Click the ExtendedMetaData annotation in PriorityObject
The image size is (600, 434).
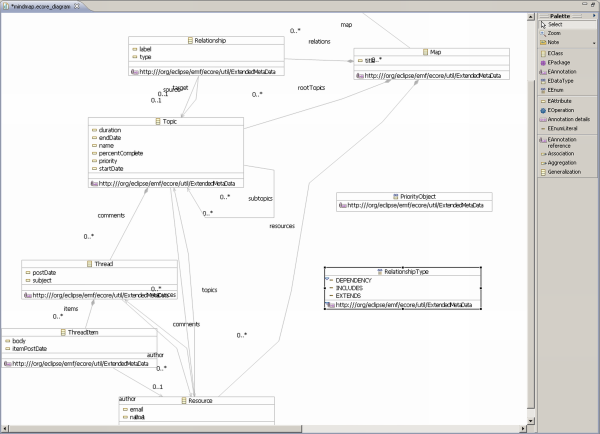coord(411,205)
